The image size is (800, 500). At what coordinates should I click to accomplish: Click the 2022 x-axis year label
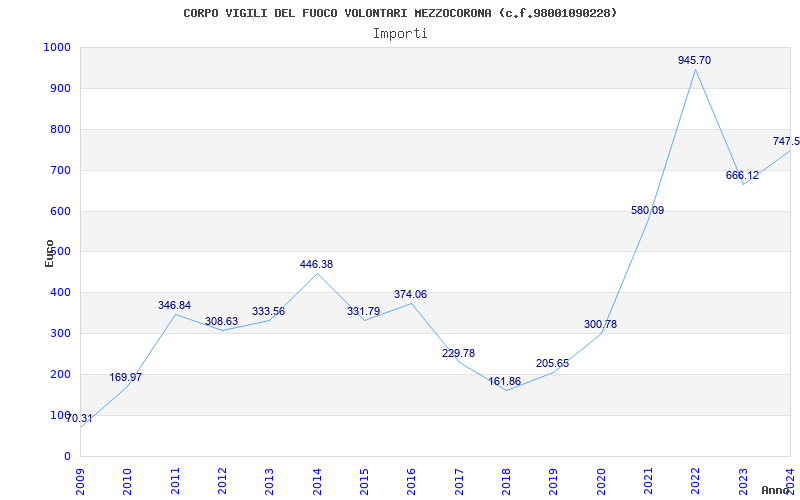tap(696, 482)
